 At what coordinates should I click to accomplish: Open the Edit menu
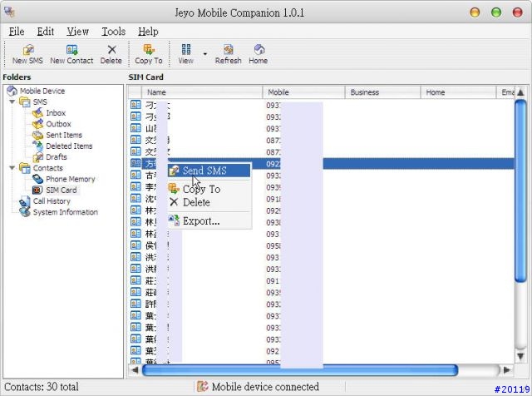coord(46,32)
